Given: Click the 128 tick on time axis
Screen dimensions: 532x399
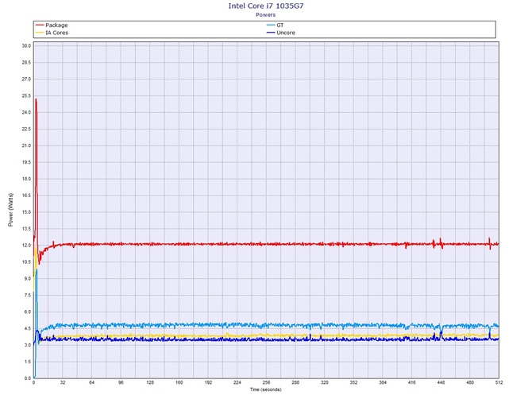Looking at the screenshot, I should [150, 382].
